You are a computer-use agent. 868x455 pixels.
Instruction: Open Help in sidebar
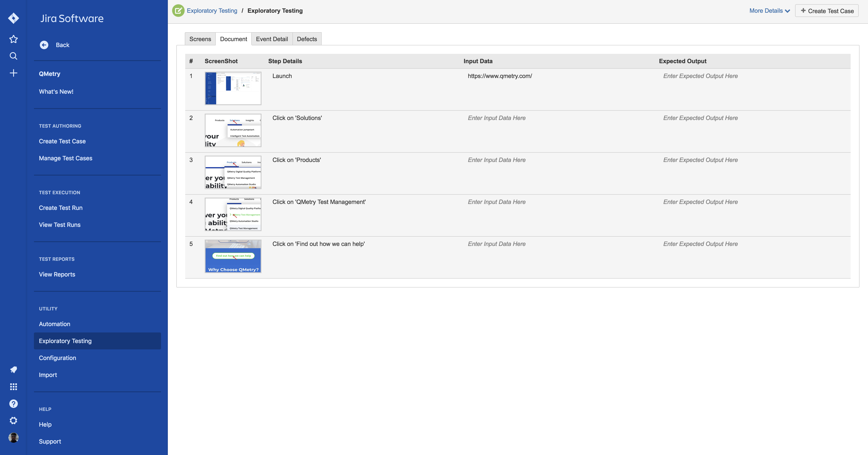click(x=45, y=424)
